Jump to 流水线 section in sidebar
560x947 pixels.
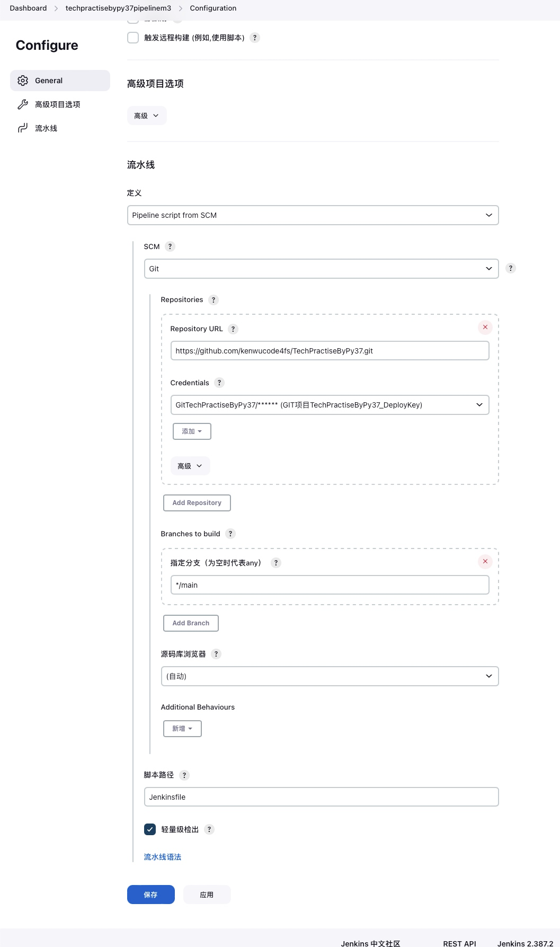[x=46, y=128]
